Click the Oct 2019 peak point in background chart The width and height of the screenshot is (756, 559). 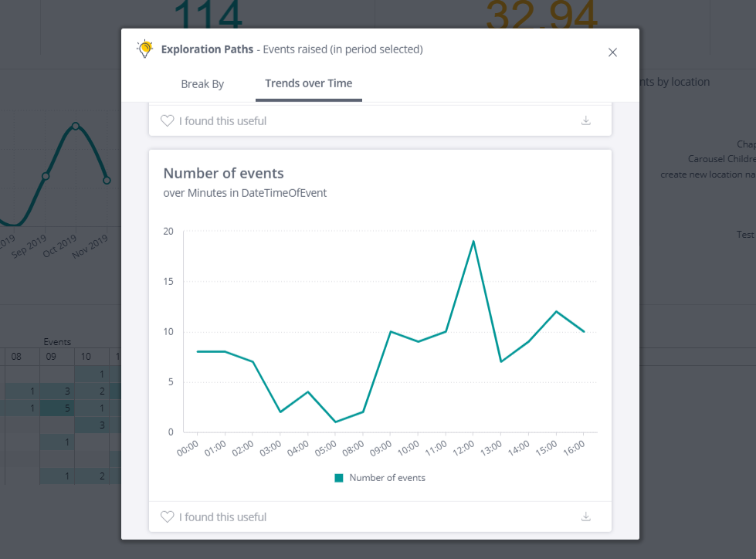76,127
